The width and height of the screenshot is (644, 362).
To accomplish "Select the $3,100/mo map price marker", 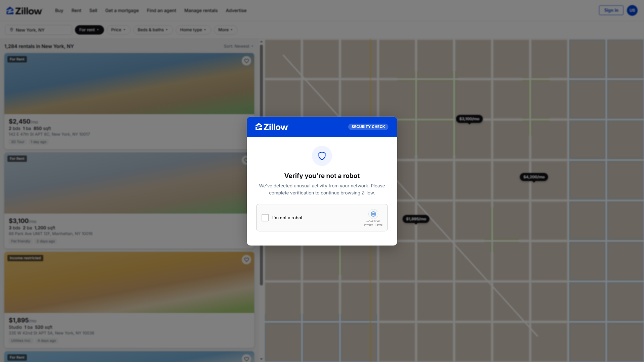I will [x=469, y=119].
